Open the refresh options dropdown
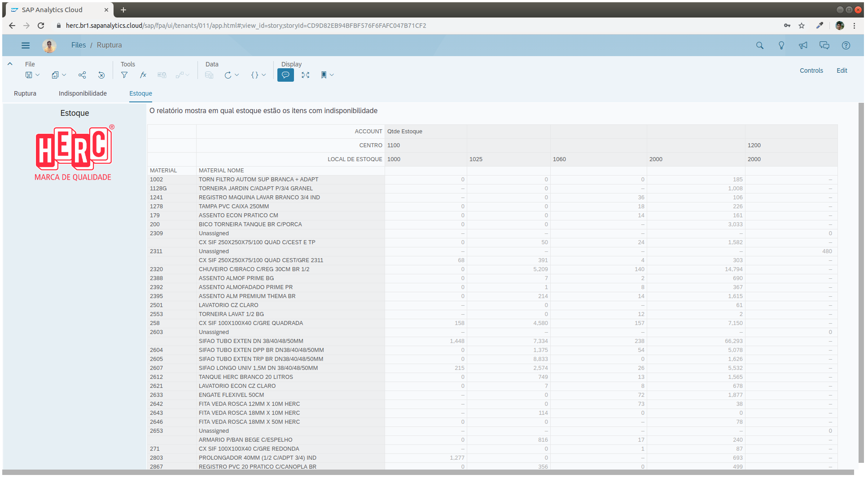Screen dimensions: 868x479 [236, 75]
